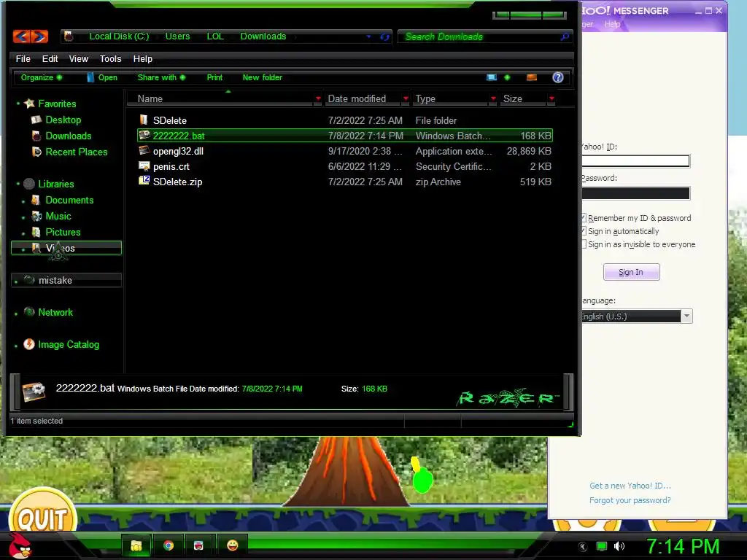Viewport: 747px width, 560px height.
Task: Expand the Share with menu
Action: (161, 77)
